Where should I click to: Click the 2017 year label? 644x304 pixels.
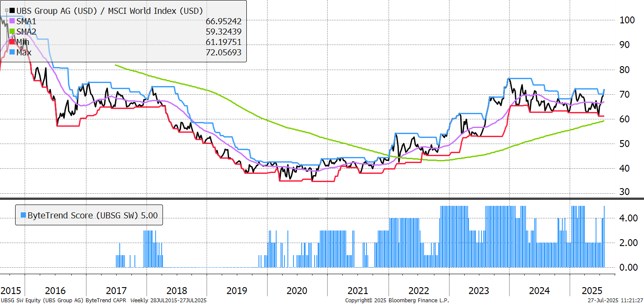[116, 290]
